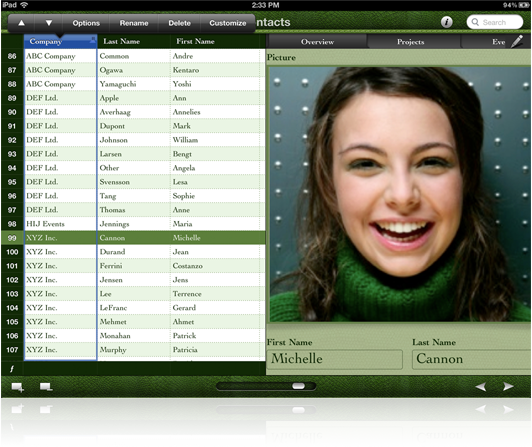532x447 pixels.
Task: Switch to the Projects tab
Action: point(411,42)
